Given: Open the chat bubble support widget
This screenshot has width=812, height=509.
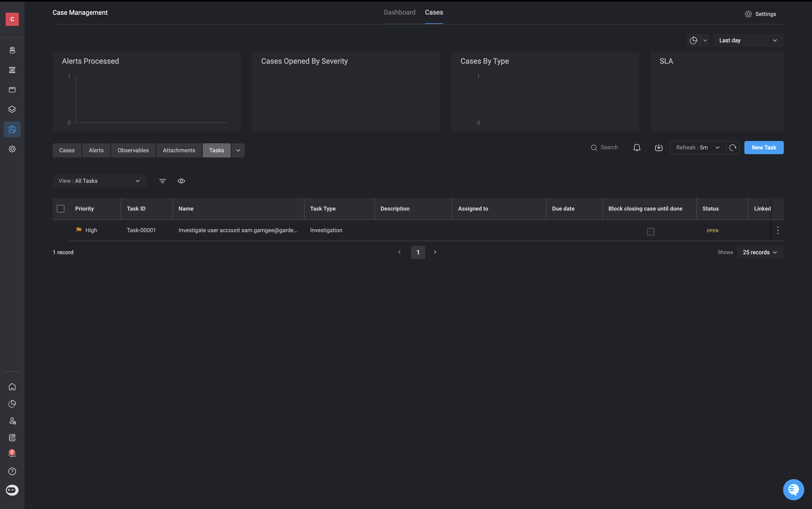Looking at the screenshot, I should [793, 489].
